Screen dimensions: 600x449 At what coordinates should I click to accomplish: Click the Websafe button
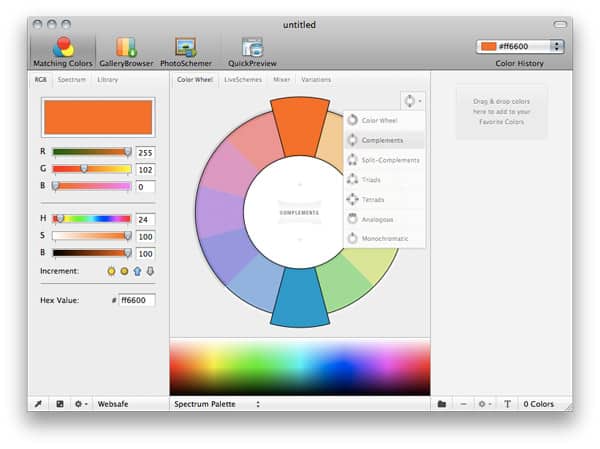(112, 404)
